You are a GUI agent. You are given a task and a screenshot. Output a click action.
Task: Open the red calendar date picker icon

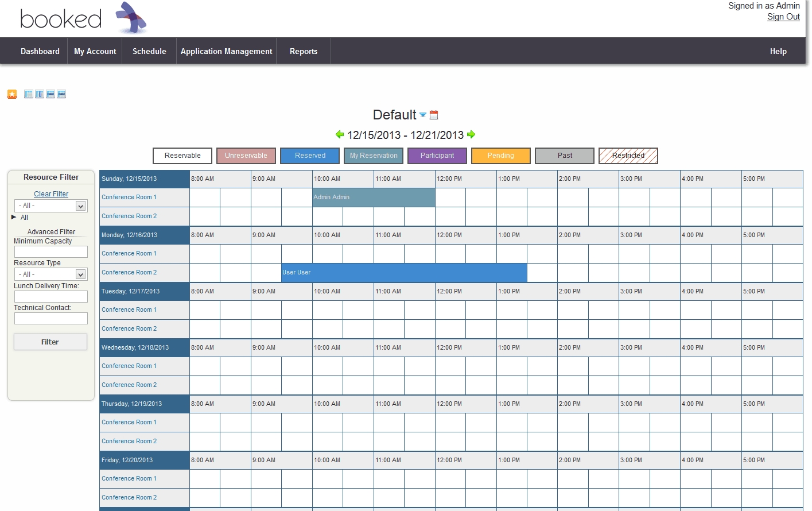tap(434, 115)
